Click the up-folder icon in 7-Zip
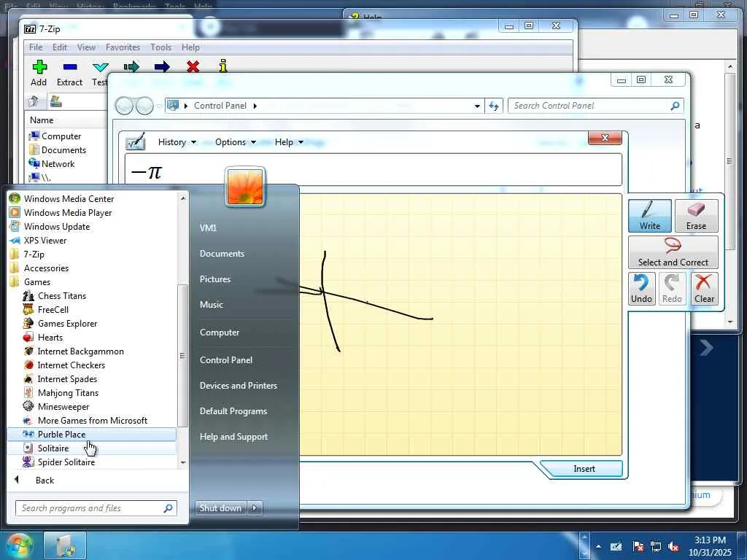This screenshot has height=560, width=747. (x=34, y=101)
